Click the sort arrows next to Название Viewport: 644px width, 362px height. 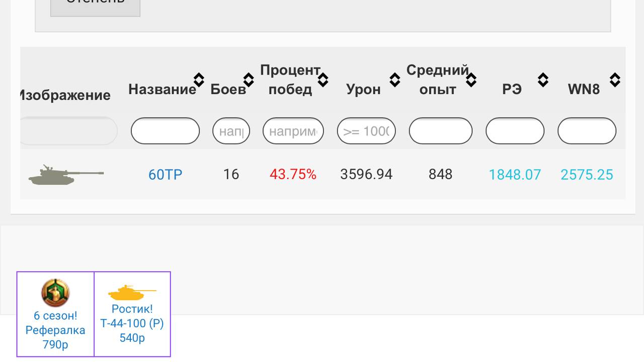(x=199, y=80)
